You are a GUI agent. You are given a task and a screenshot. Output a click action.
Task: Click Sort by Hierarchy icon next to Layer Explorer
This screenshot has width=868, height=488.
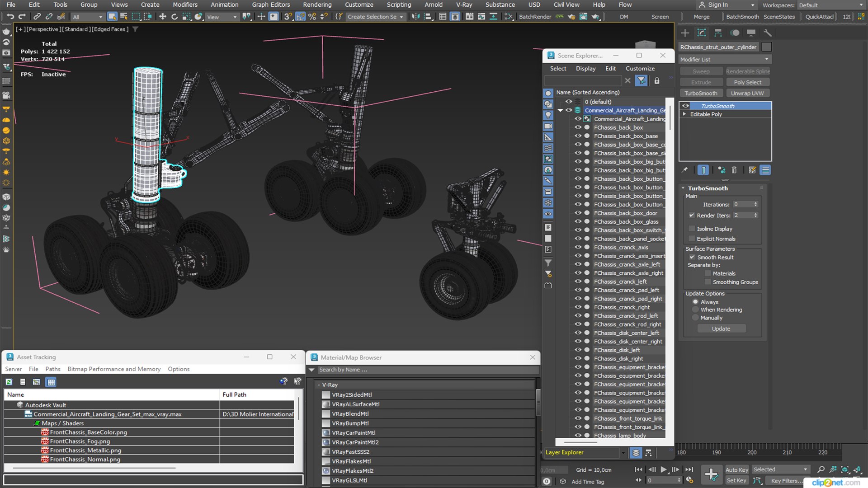pyautogui.click(x=648, y=452)
